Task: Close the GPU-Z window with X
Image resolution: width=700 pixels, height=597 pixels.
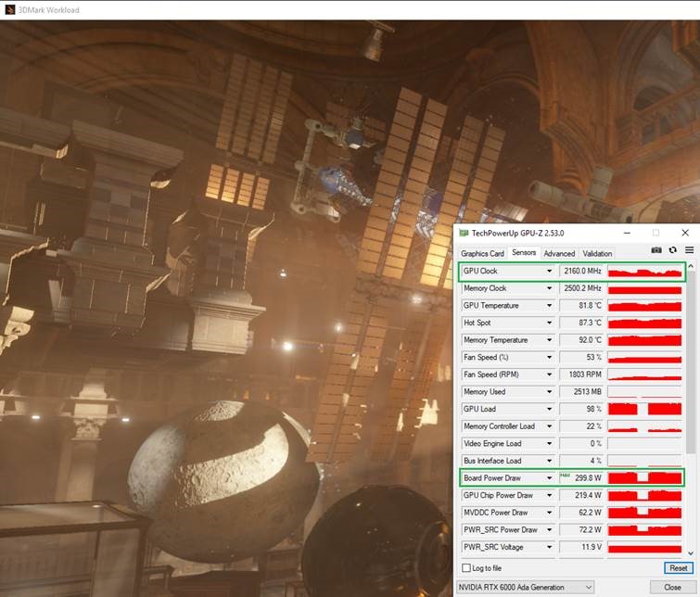Action: pyautogui.click(x=685, y=233)
